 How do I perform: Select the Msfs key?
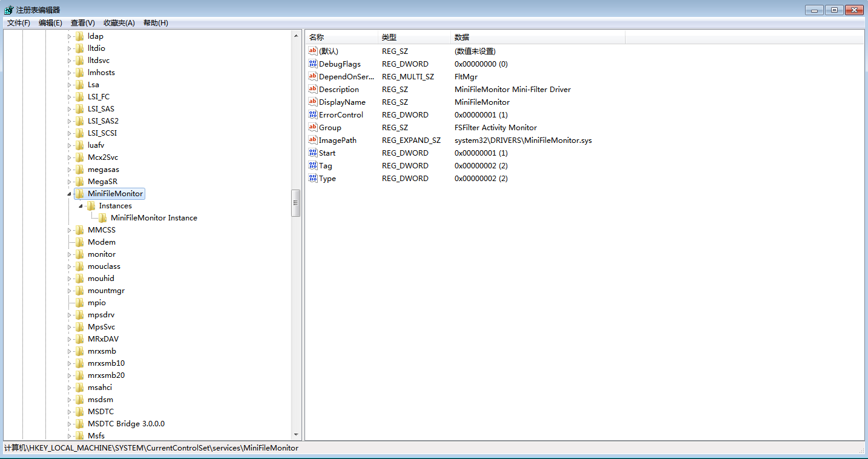tap(96, 436)
